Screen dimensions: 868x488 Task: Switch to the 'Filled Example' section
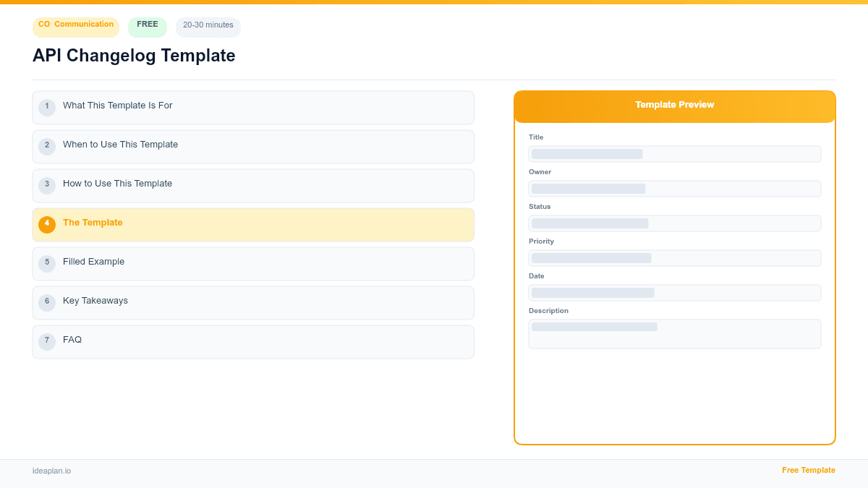click(253, 263)
